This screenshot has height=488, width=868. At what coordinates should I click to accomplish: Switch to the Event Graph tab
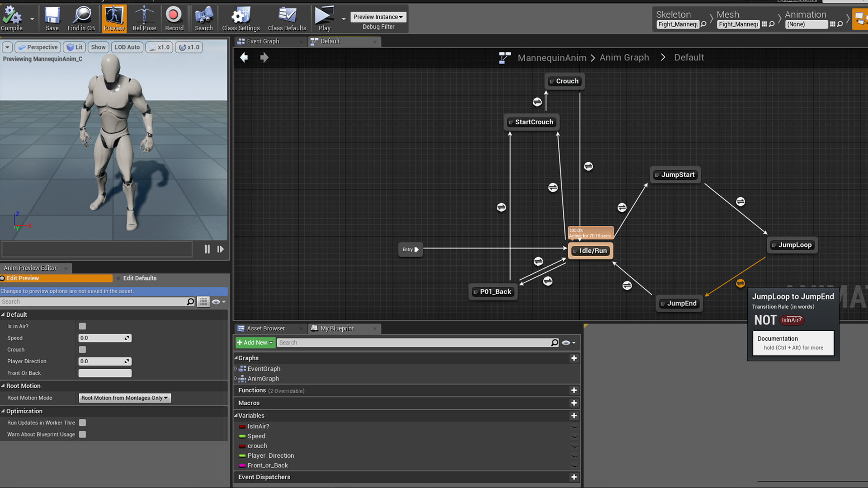coord(263,42)
